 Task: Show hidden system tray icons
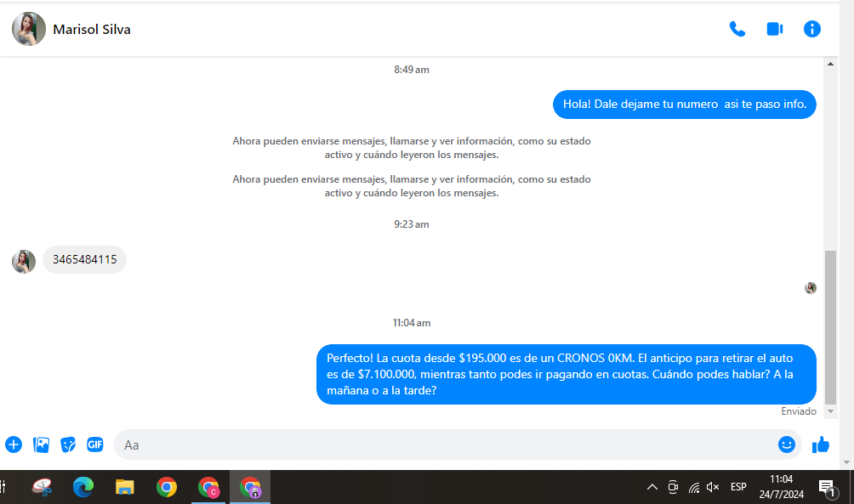pos(652,487)
